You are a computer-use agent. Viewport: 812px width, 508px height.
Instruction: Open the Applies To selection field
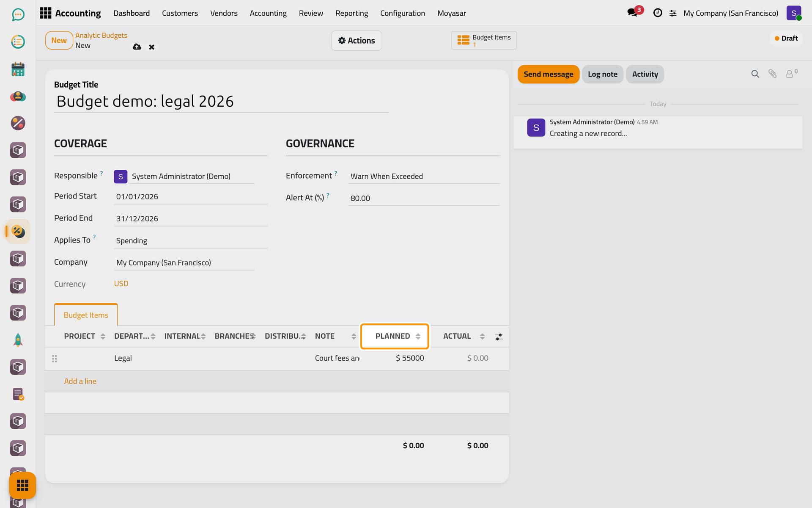[x=191, y=241]
